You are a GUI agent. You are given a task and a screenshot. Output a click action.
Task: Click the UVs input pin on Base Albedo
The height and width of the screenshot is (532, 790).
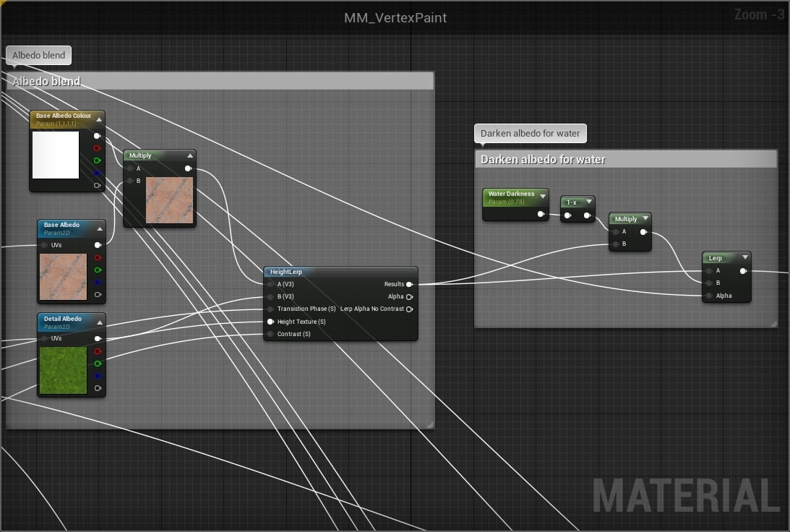pos(44,245)
